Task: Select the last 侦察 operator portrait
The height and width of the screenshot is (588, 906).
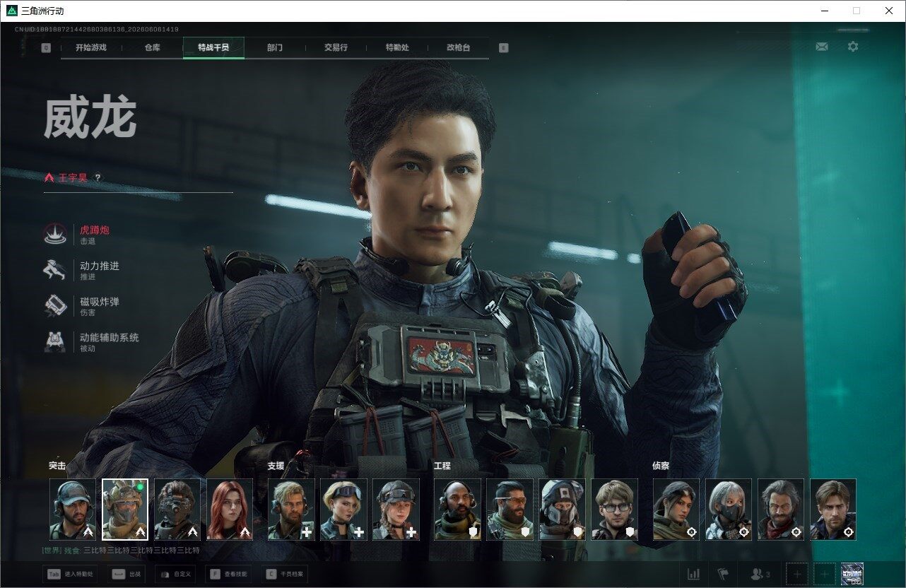Action: click(833, 510)
